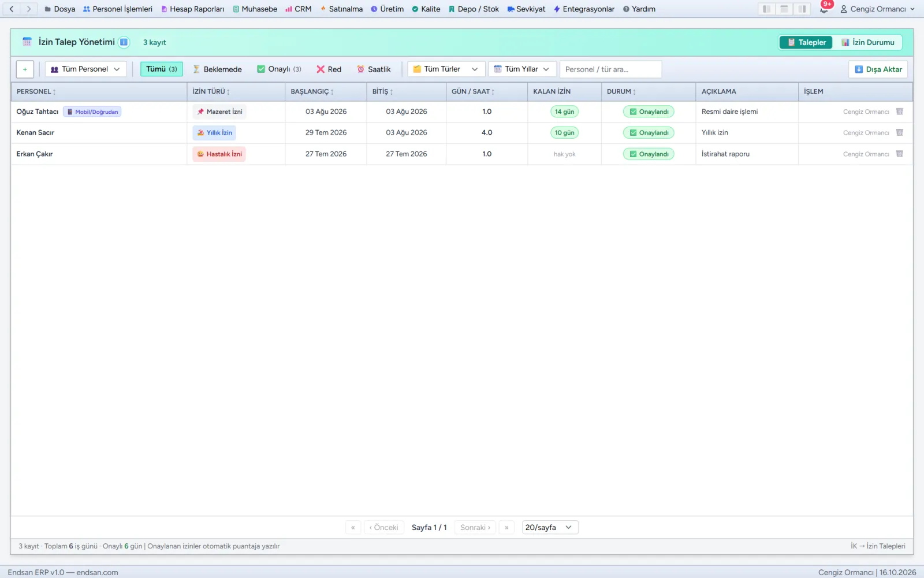Click the Sonraki page button
The image size is (924, 578).
click(475, 527)
